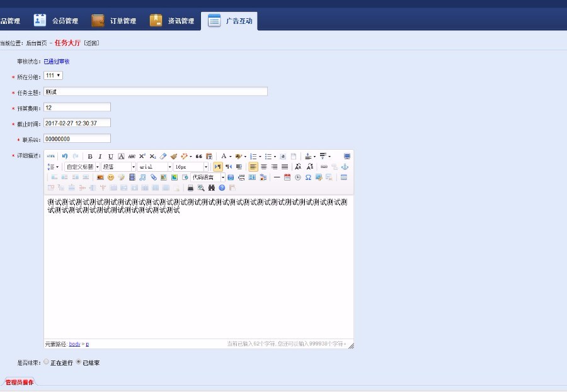Click the preview magnifier icon
This screenshot has width=567, height=392.
click(x=201, y=188)
